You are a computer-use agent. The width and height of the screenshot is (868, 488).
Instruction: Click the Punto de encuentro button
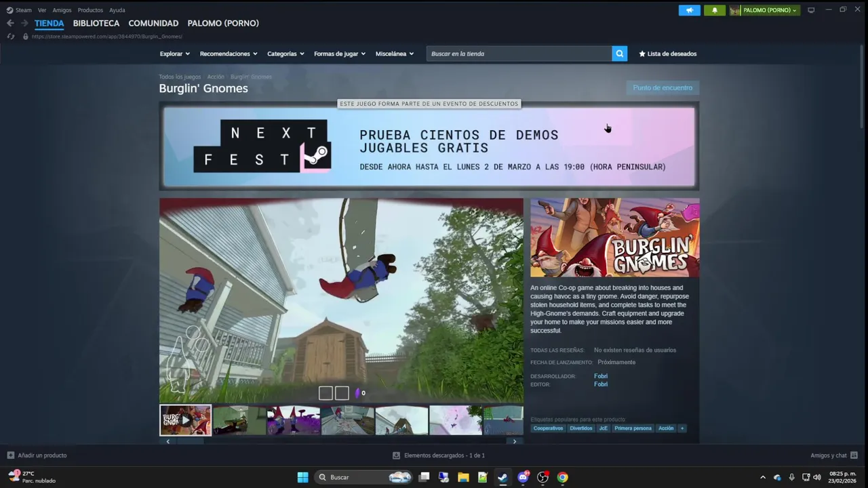tap(663, 87)
